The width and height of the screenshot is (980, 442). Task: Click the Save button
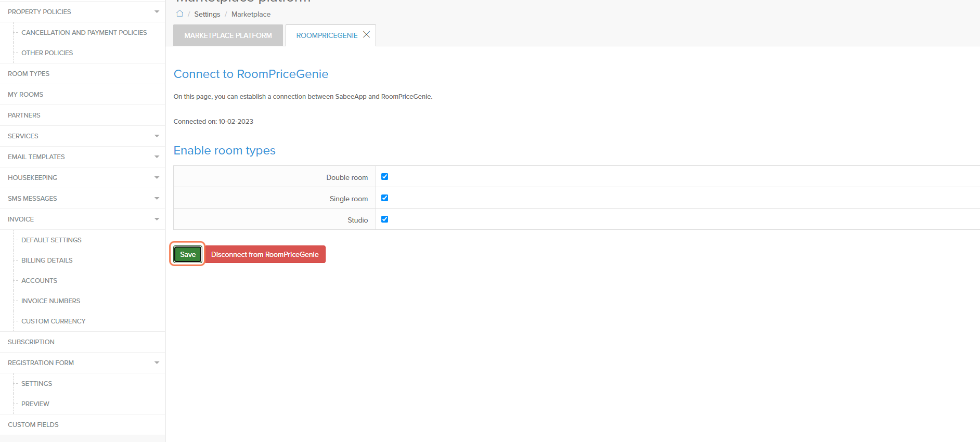[x=188, y=254]
